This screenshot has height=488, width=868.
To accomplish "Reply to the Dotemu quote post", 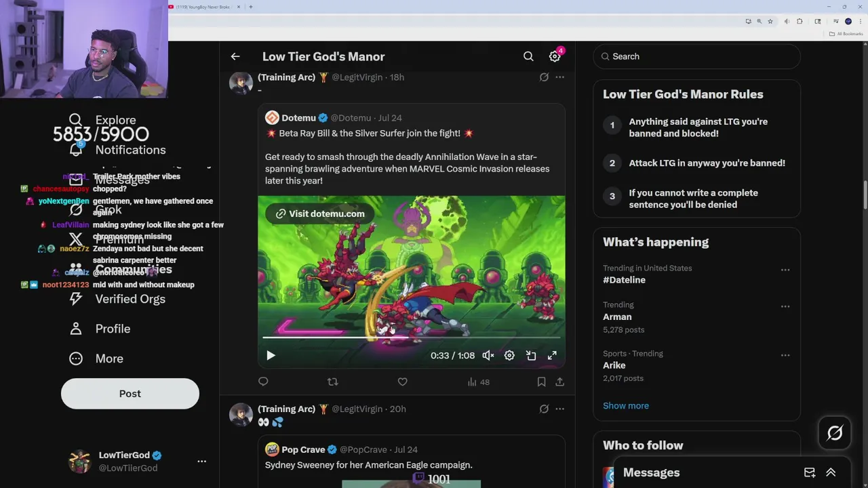I will pos(263,382).
